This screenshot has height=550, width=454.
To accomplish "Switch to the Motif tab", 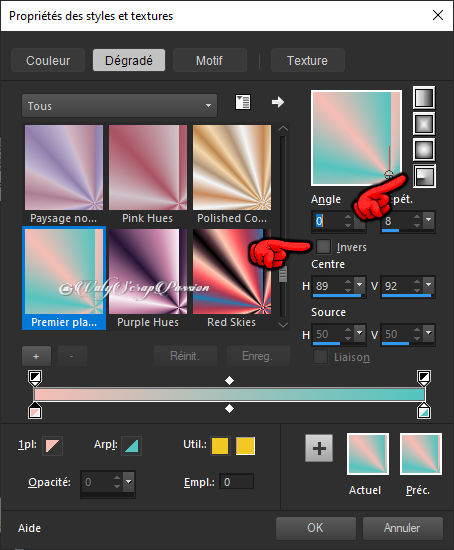I will [209, 60].
